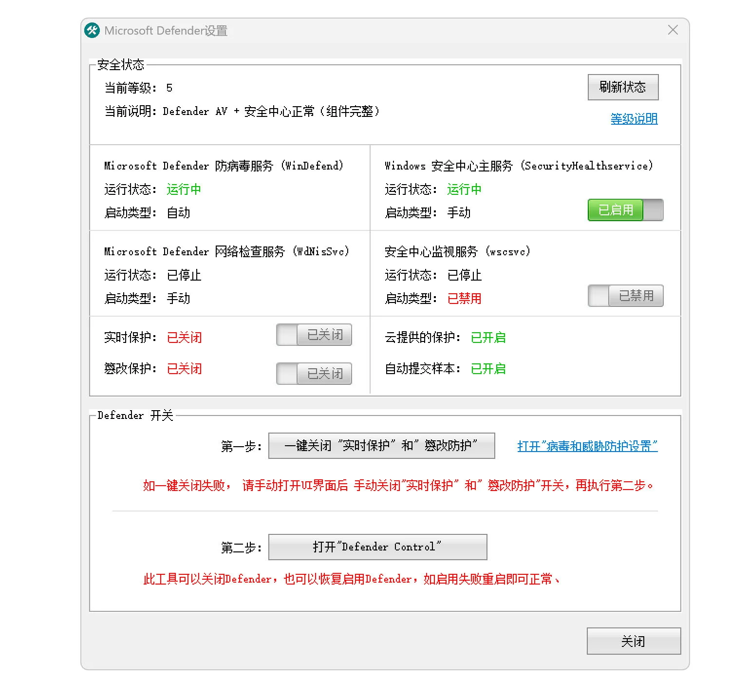Click the red warning text about manual steps
Viewport: 748px width, 700px height.
coord(399,485)
